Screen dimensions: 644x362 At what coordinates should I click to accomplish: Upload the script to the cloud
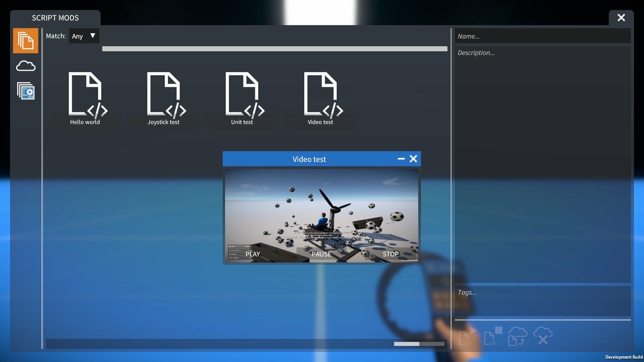click(517, 336)
